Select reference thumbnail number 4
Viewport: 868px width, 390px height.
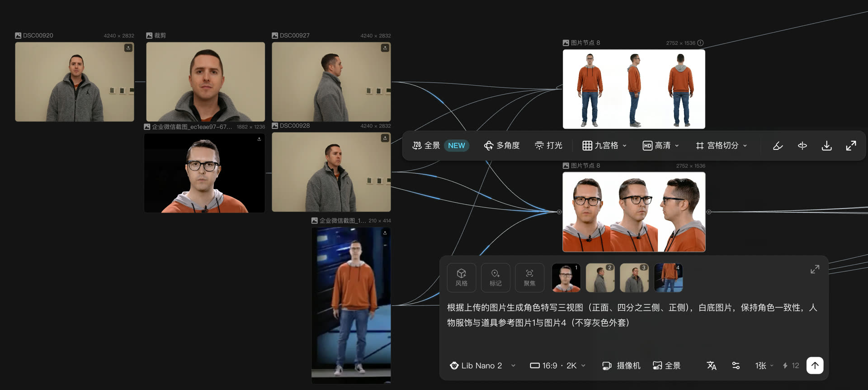click(668, 278)
